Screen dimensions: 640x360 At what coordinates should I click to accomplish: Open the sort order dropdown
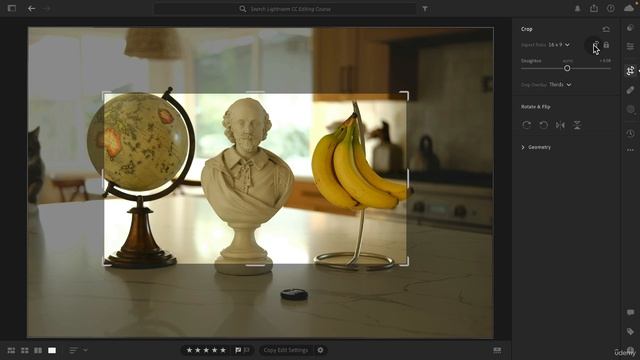point(78,350)
